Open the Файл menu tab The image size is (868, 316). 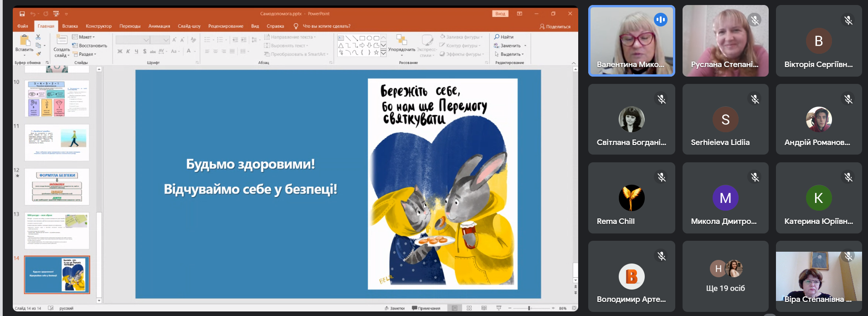(x=23, y=26)
